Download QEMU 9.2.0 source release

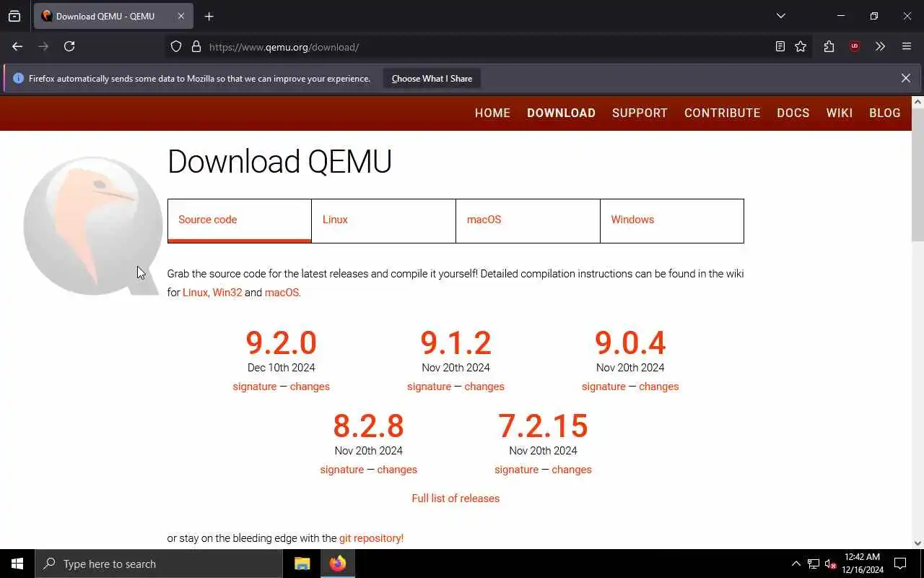(281, 342)
